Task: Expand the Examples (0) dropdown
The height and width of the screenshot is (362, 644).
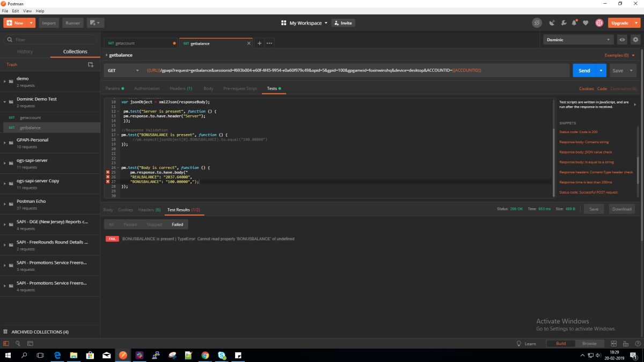Action: click(x=619, y=55)
